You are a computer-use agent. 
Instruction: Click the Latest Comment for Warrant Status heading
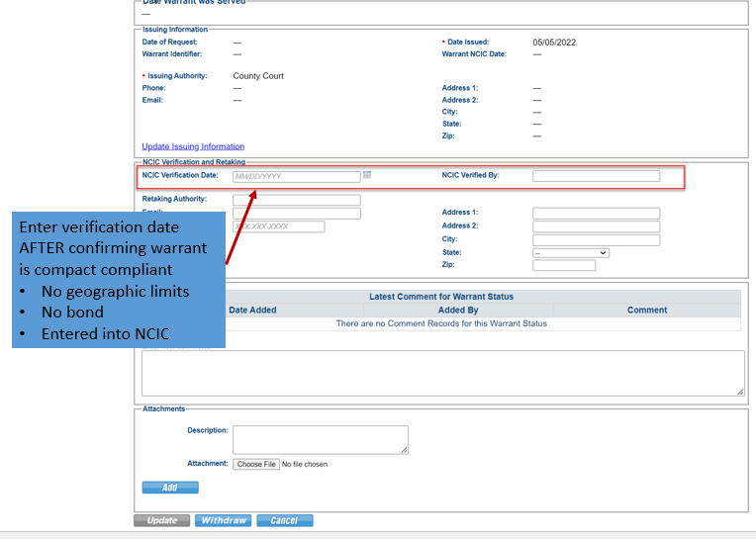441,297
